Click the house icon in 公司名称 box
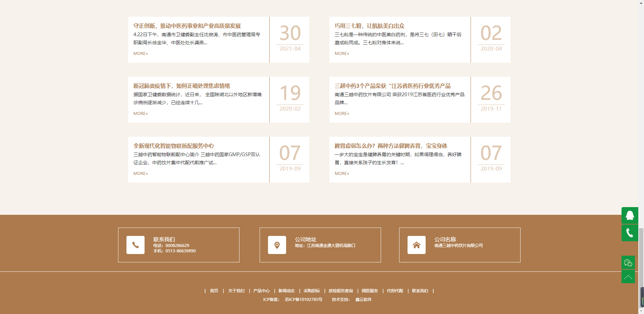 (x=417, y=245)
